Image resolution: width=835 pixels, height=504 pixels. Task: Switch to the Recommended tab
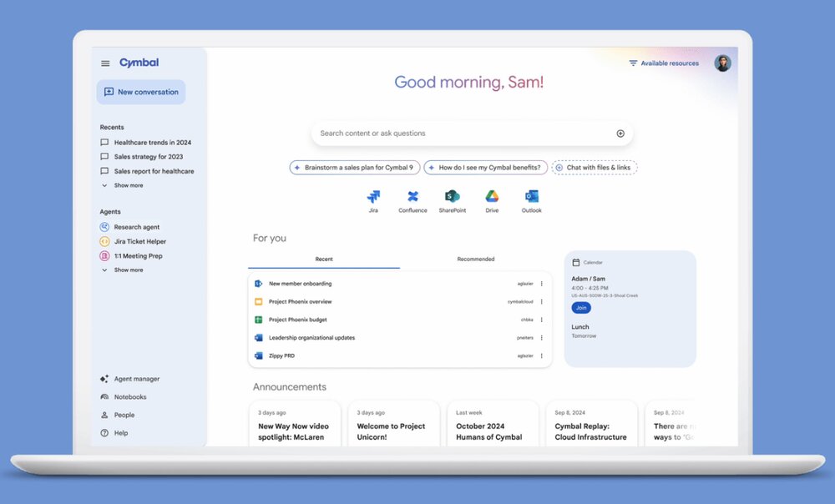click(x=475, y=259)
